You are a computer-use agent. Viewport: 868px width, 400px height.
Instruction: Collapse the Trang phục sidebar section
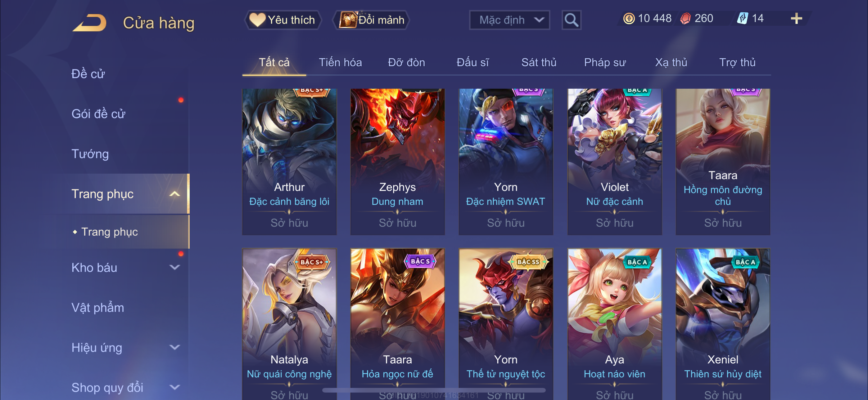click(174, 194)
